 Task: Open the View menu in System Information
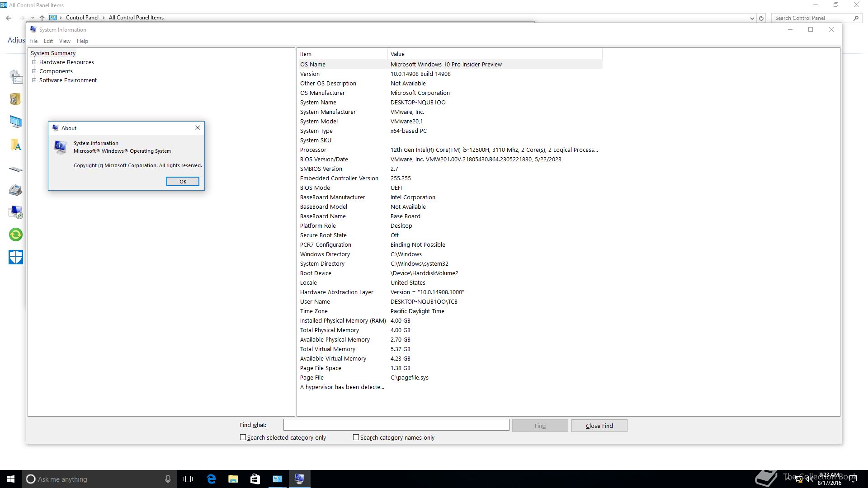tap(65, 41)
